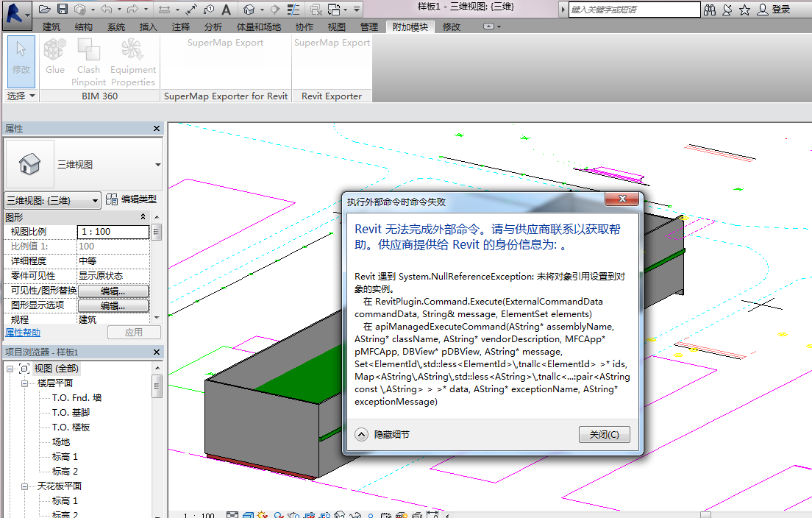Click the Undo arrow icon
812x518 pixels.
106,9
